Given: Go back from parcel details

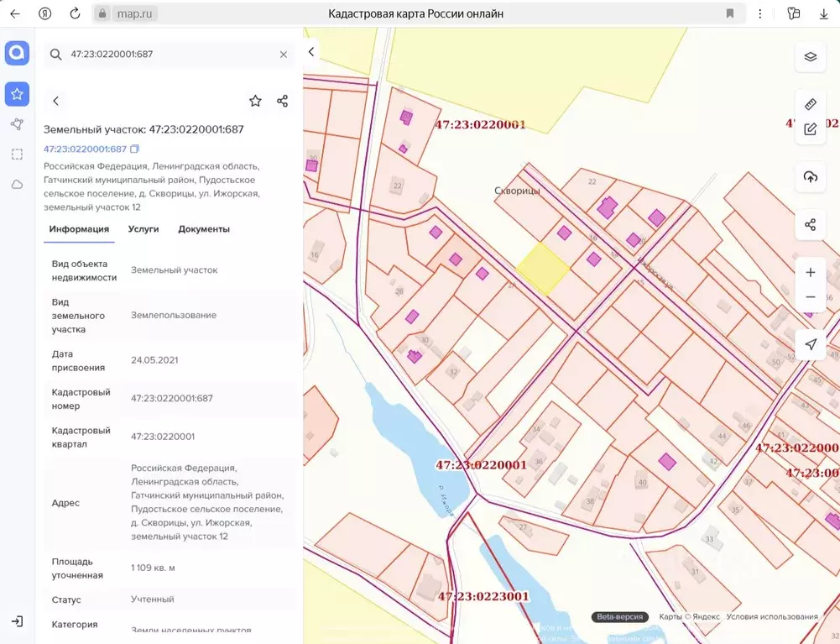Looking at the screenshot, I should click(x=56, y=101).
